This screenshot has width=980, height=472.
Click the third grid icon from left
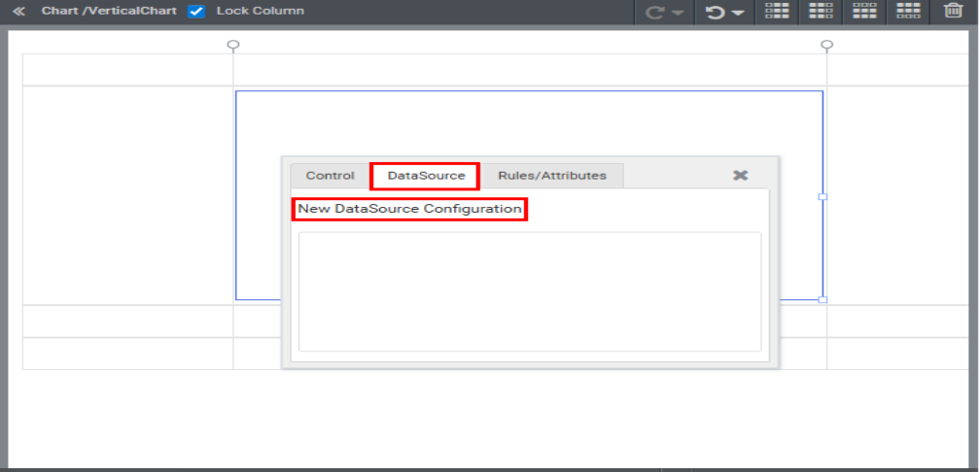click(864, 12)
